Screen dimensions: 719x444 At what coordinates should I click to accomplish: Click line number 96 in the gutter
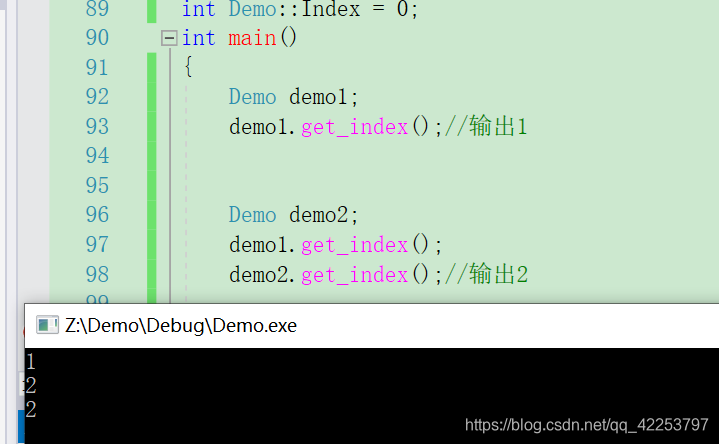(97, 215)
